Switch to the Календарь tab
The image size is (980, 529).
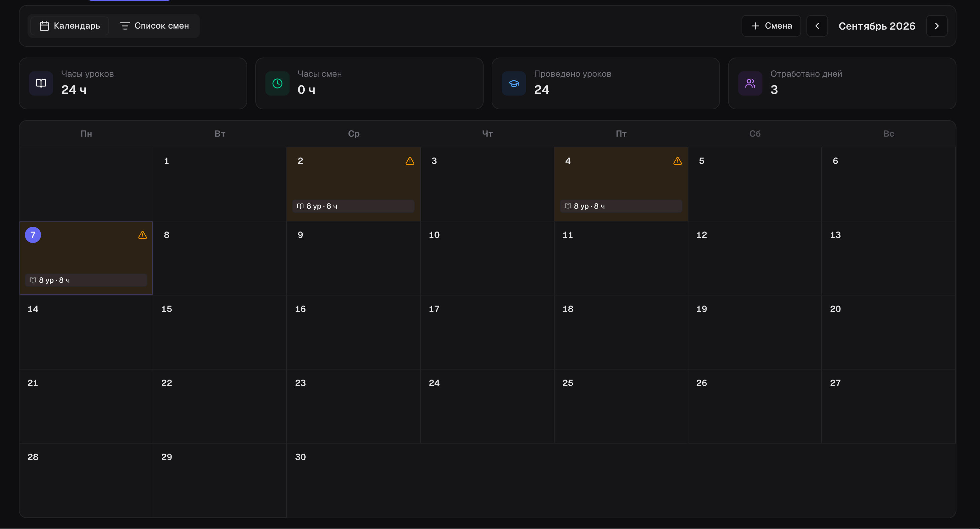[70, 26]
